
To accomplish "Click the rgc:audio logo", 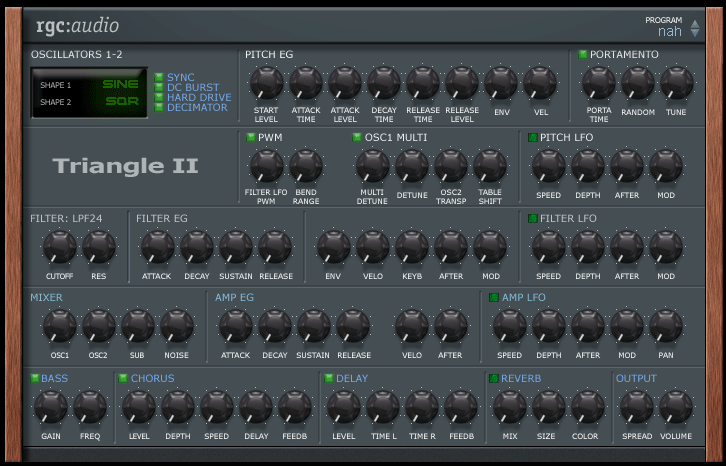I will pyautogui.click(x=77, y=26).
